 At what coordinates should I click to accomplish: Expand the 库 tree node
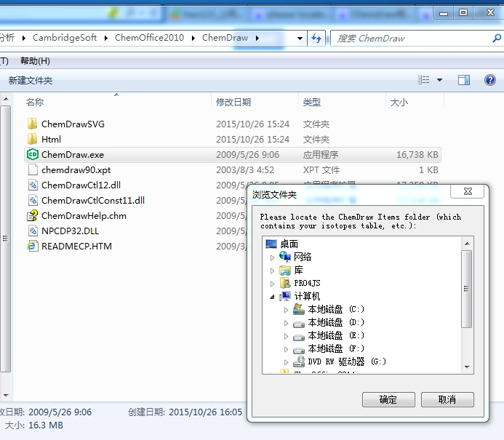click(x=272, y=271)
